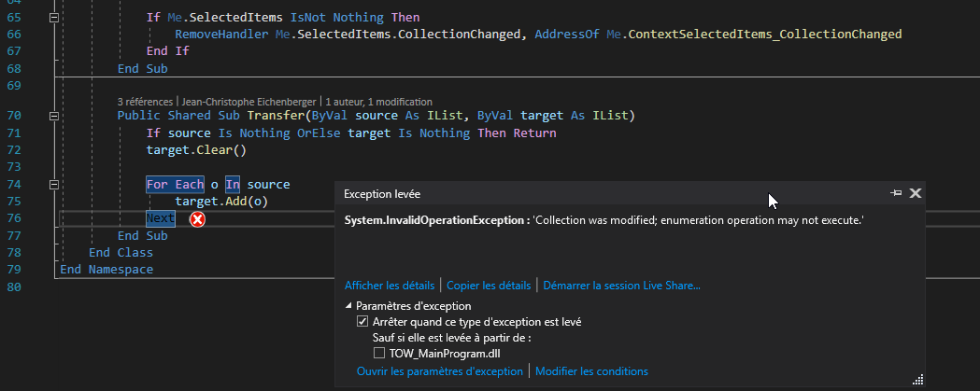Toggle 'Arrêter quand ce type d'exception est levé'
The height and width of the screenshot is (391, 980).
point(362,322)
